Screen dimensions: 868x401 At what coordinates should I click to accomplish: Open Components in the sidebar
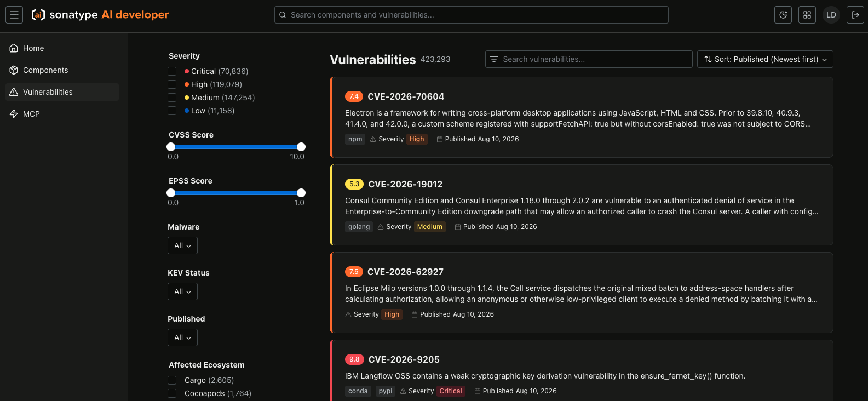[x=62, y=70]
